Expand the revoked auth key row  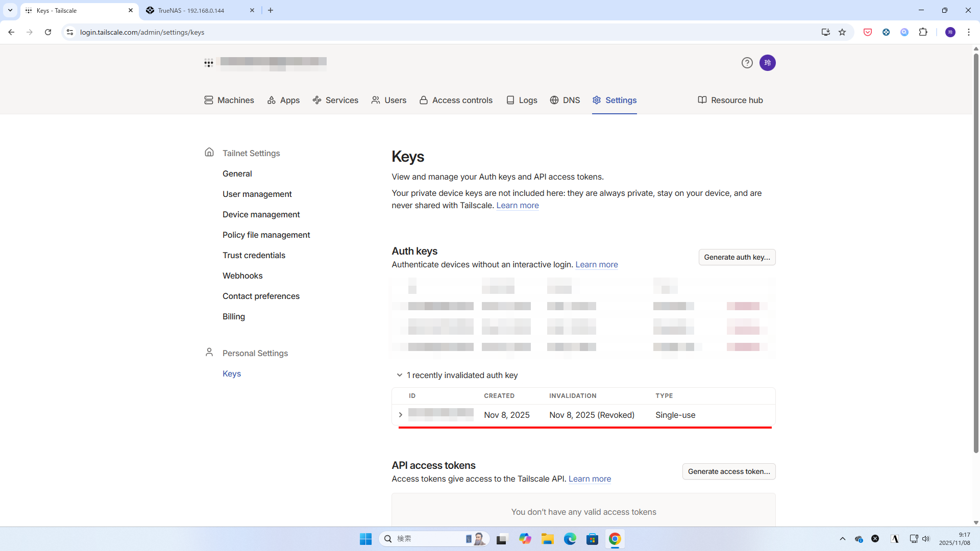click(401, 415)
